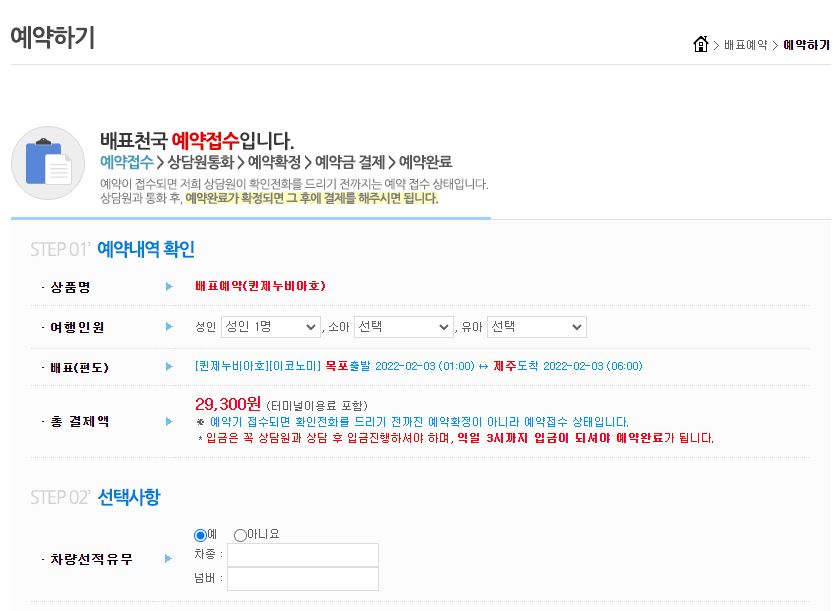The height and width of the screenshot is (611, 838).
Task: Click the (터미널이용료 포함) note
Action: tap(317, 406)
